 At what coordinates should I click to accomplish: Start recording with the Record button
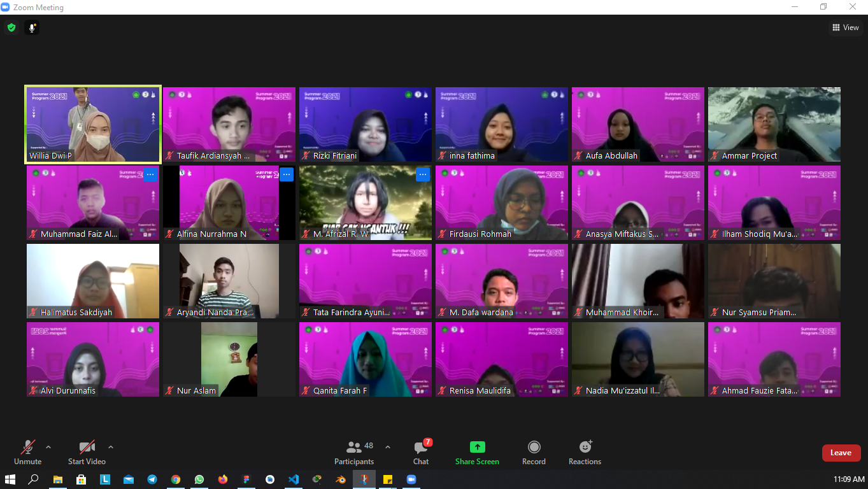tap(534, 453)
